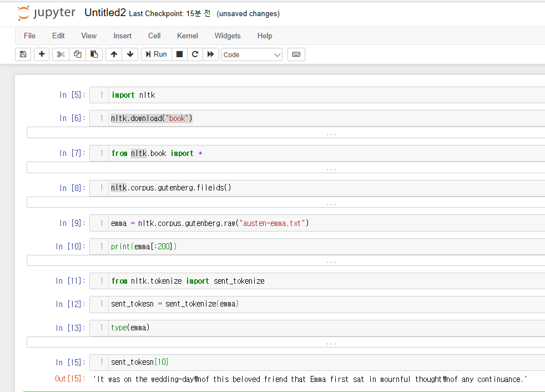Open the View menu
Image resolution: width=545 pixels, height=392 pixels.
pyautogui.click(x=89, y=36)
